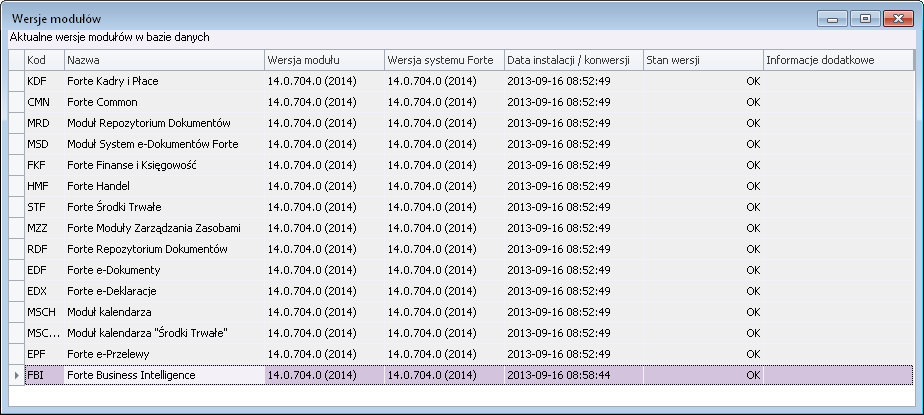Select the Forte e-Dokumenty name cell

click(x=164, y=270)
